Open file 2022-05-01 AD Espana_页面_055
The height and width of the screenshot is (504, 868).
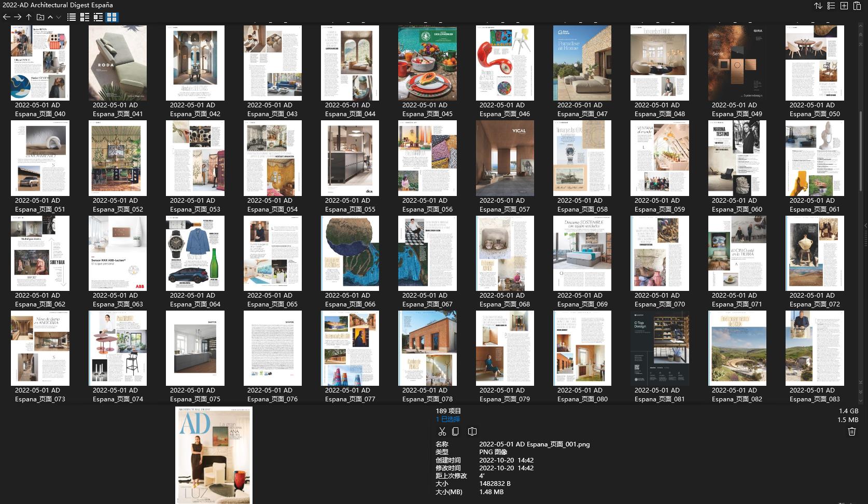coord(349,158)
